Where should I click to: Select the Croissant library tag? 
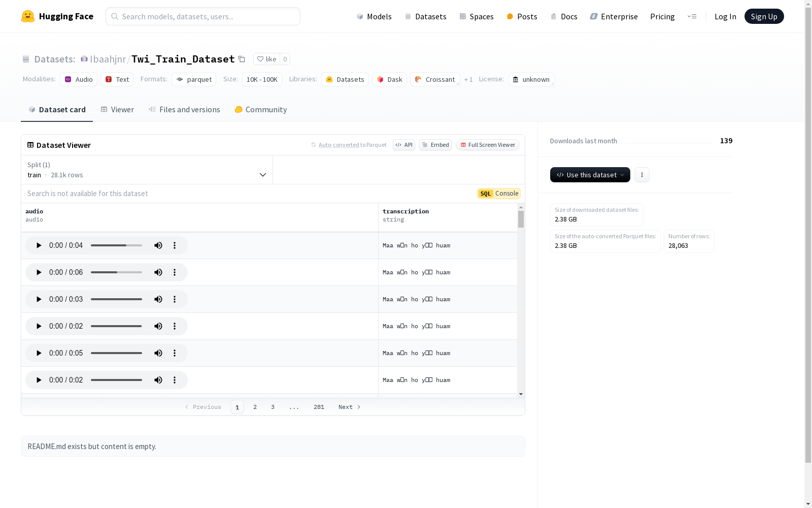pos(435,79)
